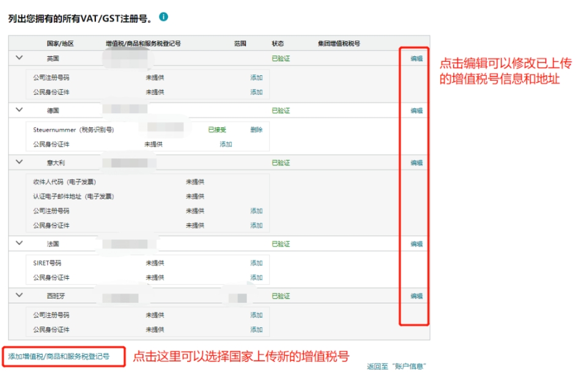Click 未提供 beside SIRET号码
The width and height of the screenshot is (579, 392).
point(155,263)
